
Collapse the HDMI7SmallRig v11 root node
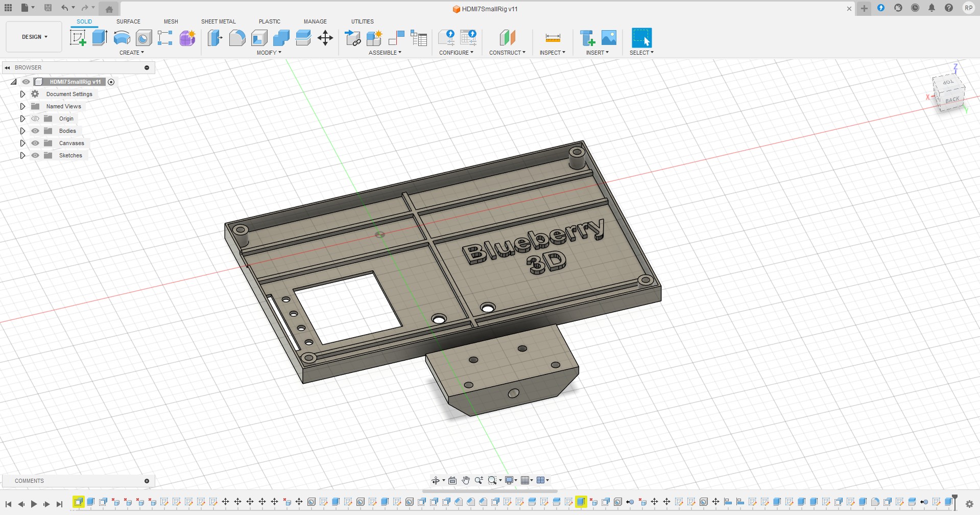[14, 82]
